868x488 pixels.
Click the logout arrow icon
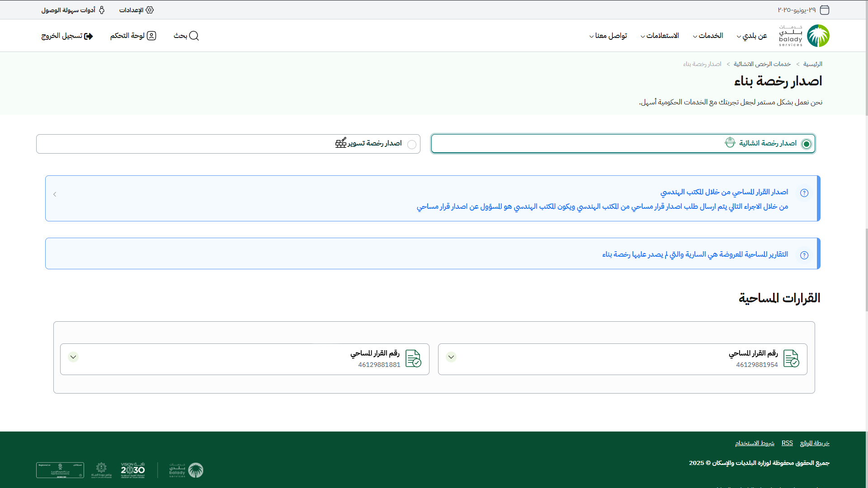point(89,36)
